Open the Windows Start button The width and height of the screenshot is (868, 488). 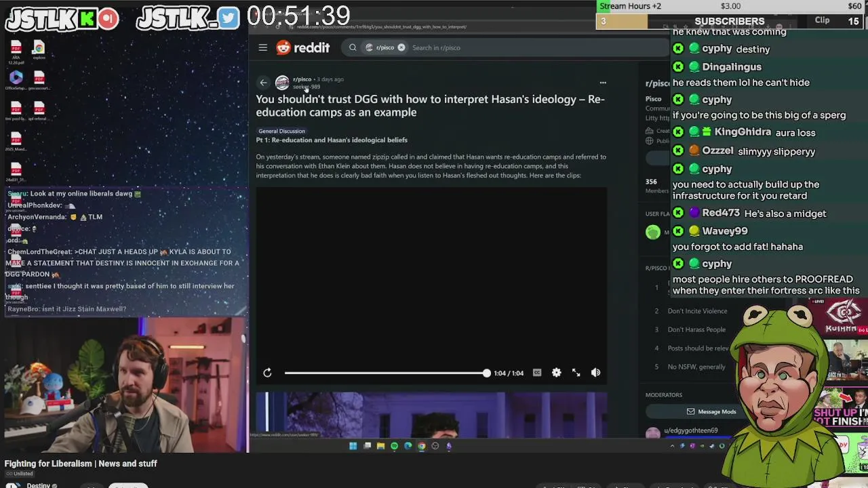pos(353,446)
